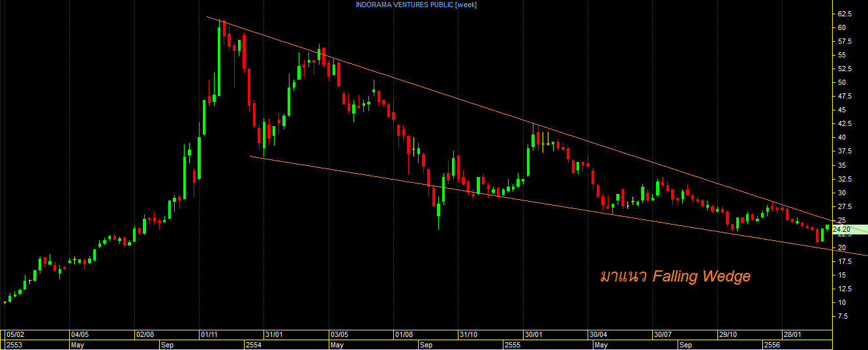
Task: Click the 32.5 price axis label
Action: [x=846, y=179]
